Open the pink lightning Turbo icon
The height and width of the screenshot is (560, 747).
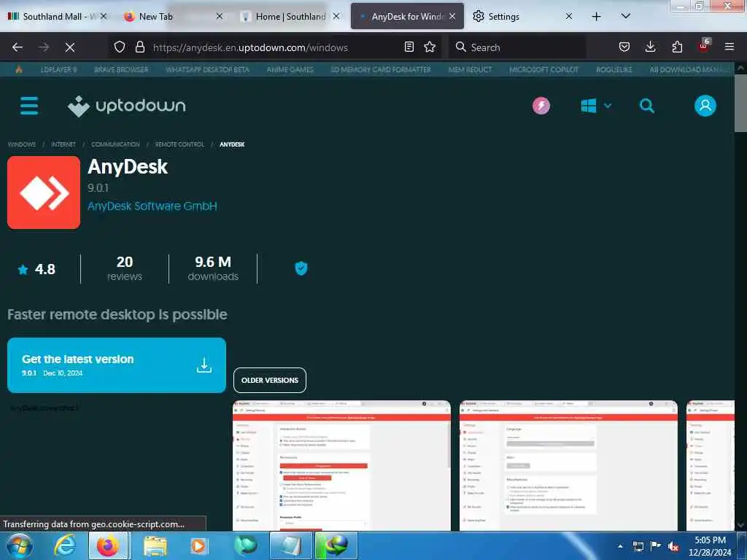click(x=541, y=106)
